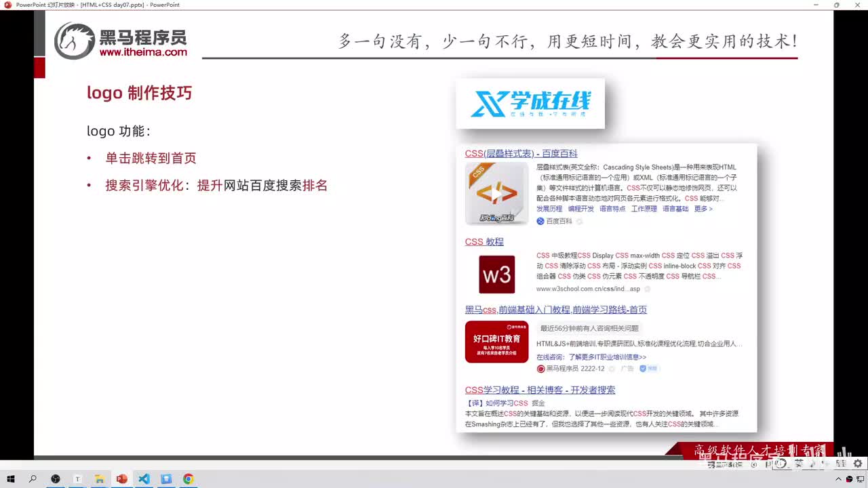Click the 如何学习CSS article title
The height and width of the screenshot is (488, 868).
[x=498, y=403]
